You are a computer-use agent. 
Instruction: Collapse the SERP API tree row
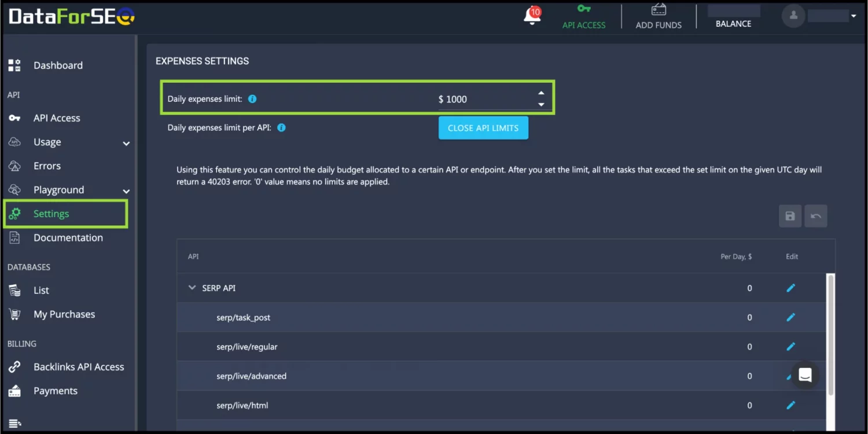tap(192, 288)
